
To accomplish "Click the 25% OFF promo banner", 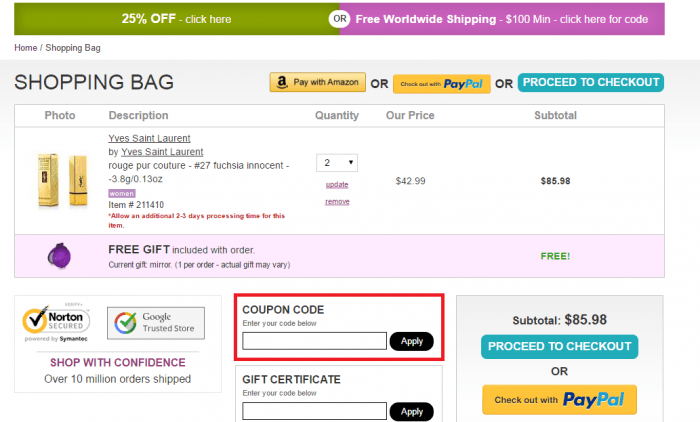I will 175,19.
